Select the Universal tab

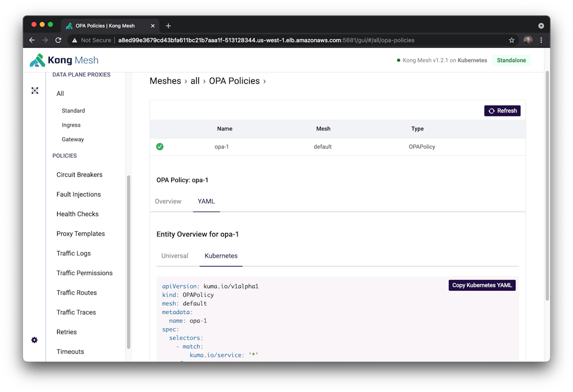pyautogui.click(x=175, y=256)
